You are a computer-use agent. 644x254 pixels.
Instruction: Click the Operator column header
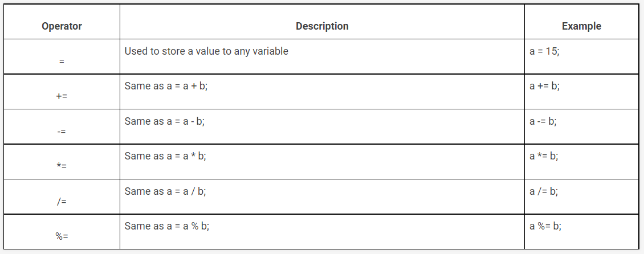coord(62,26)
